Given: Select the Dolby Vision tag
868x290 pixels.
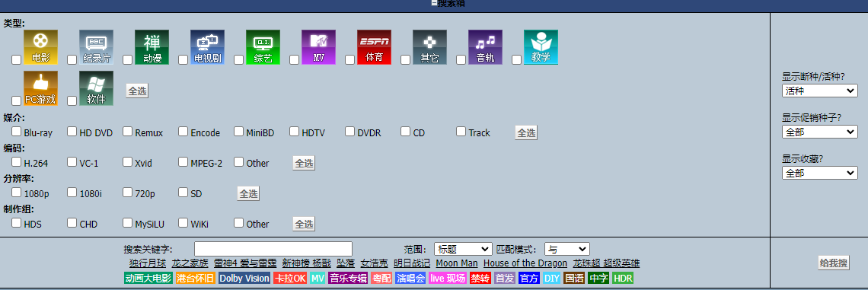Looking at the screenshot, I should (x=244, y=278).
